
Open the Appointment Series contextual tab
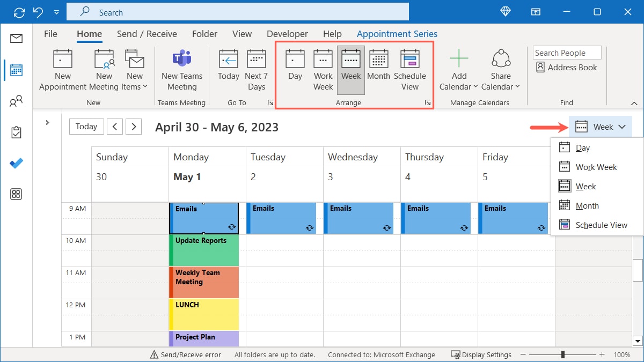coord(397,33)
